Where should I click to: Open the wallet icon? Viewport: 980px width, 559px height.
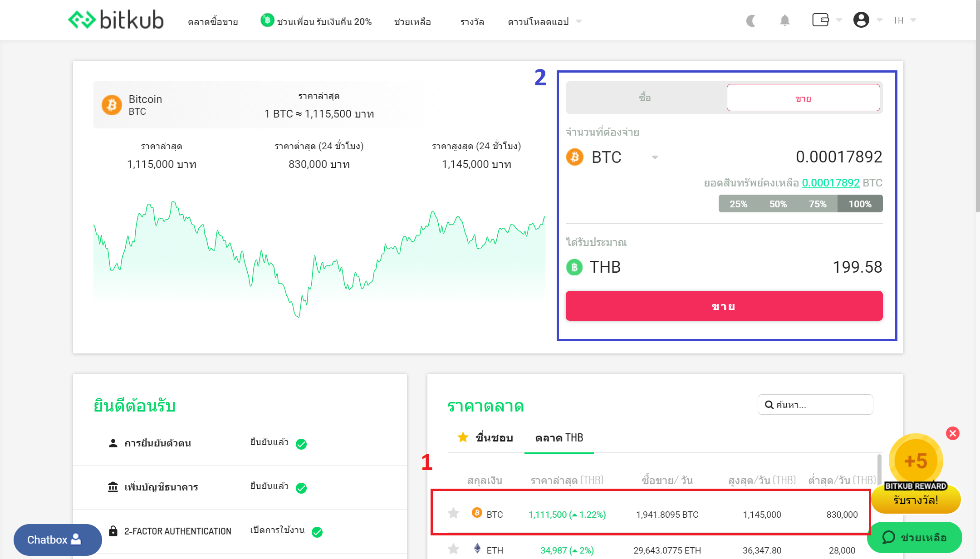(820, 20)
